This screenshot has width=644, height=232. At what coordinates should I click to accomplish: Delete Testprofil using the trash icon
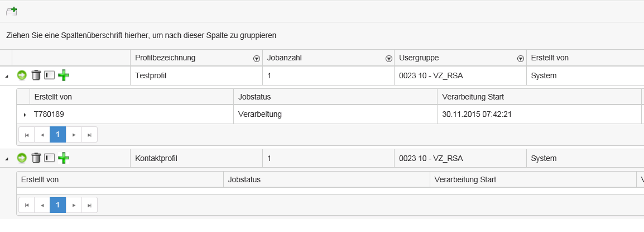click(36, 75)
